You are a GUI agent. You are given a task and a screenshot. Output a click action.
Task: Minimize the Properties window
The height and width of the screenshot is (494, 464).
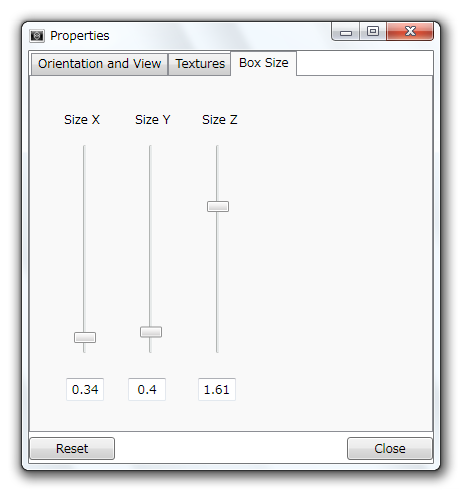tap(346, 32)
